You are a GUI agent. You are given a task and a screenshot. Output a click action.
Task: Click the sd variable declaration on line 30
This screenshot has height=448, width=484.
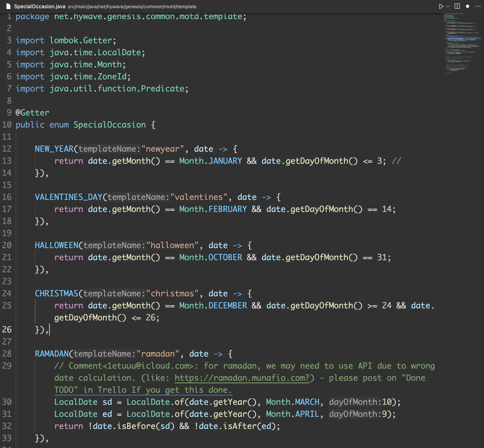coord(107,402)
